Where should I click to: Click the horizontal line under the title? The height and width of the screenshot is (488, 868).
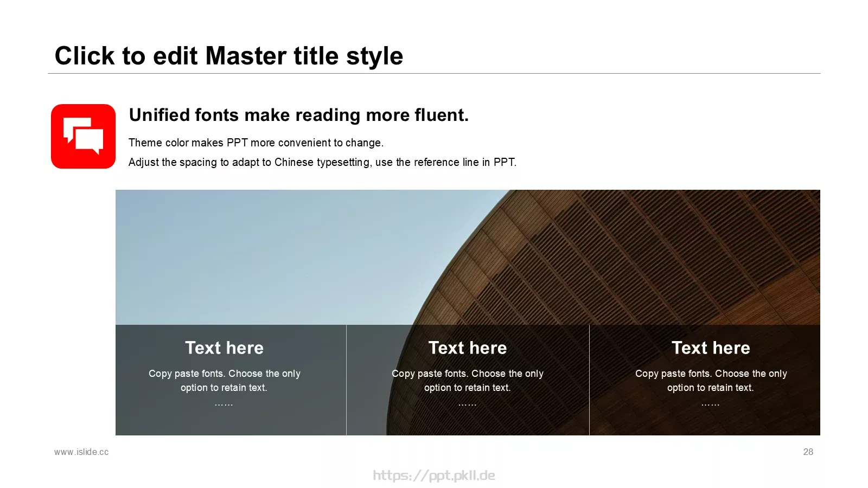coord(434,73)
